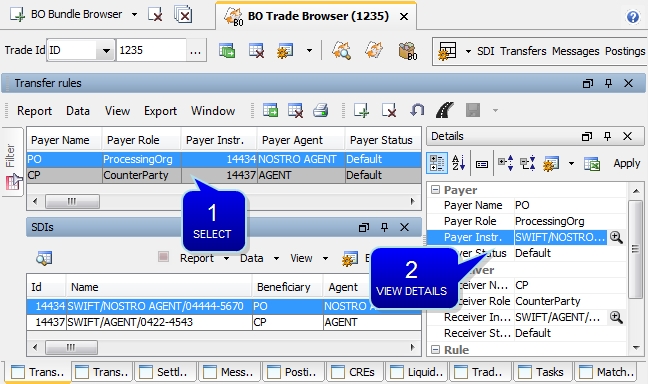Click magnifier icon beside Receiver In... value
The height and width of the screenshot is (384, 648).
(616, 317)
